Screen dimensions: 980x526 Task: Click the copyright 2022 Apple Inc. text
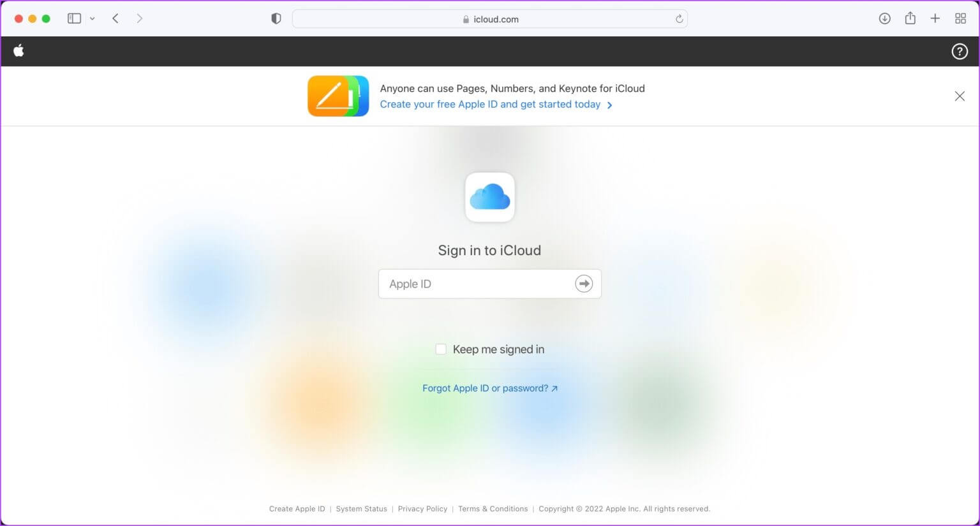coord(624,509)
